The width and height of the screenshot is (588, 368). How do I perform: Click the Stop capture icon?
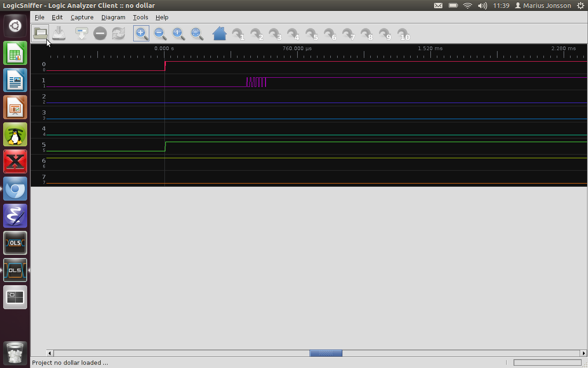[x=100, y=34]
